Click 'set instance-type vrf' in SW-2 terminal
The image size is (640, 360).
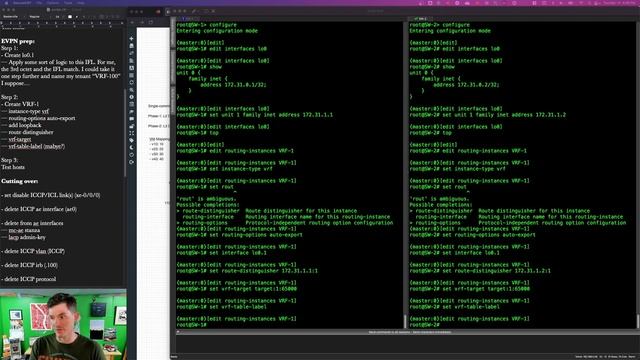[x=474, y=169]
